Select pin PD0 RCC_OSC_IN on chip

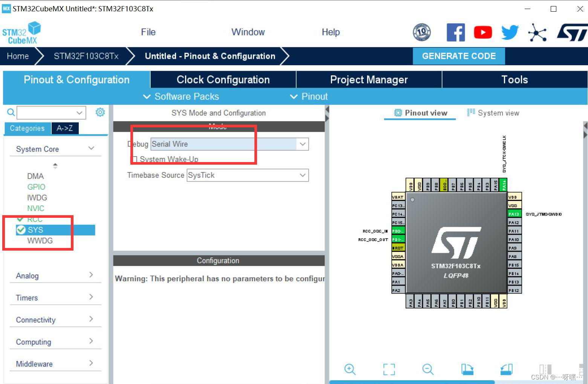(398, 231)
